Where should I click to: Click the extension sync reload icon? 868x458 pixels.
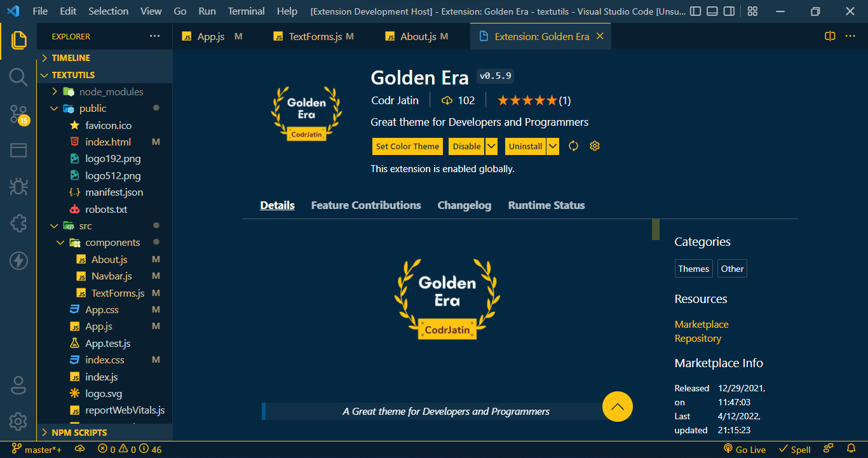tap(573, 146)
